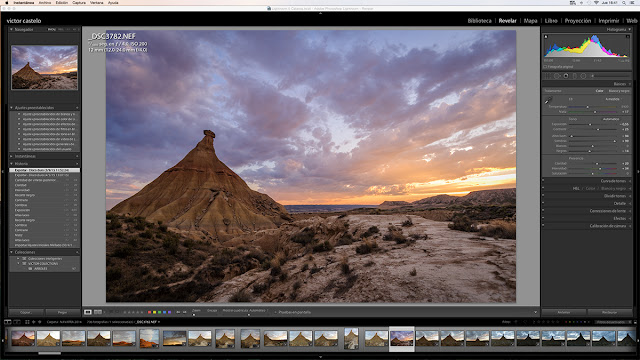Open the Proyección module
This screenshot has width=640, height=360.
point(578,21)
